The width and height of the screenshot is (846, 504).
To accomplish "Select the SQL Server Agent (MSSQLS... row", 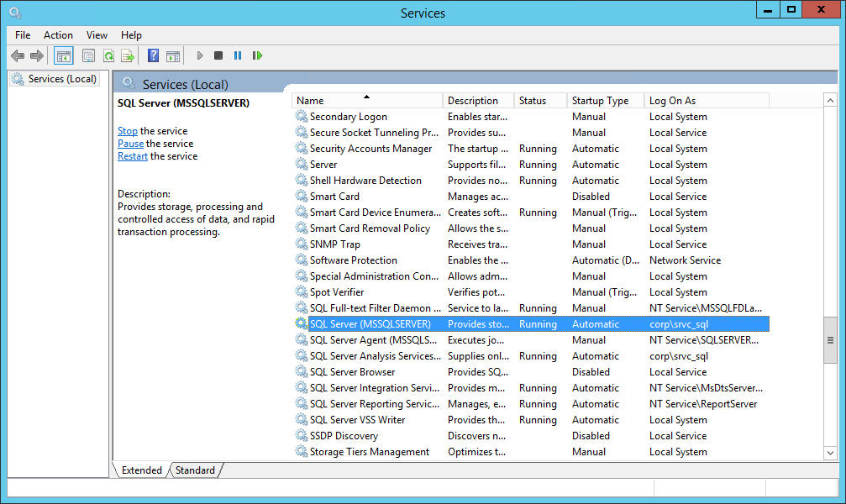I will click(532, 340).
